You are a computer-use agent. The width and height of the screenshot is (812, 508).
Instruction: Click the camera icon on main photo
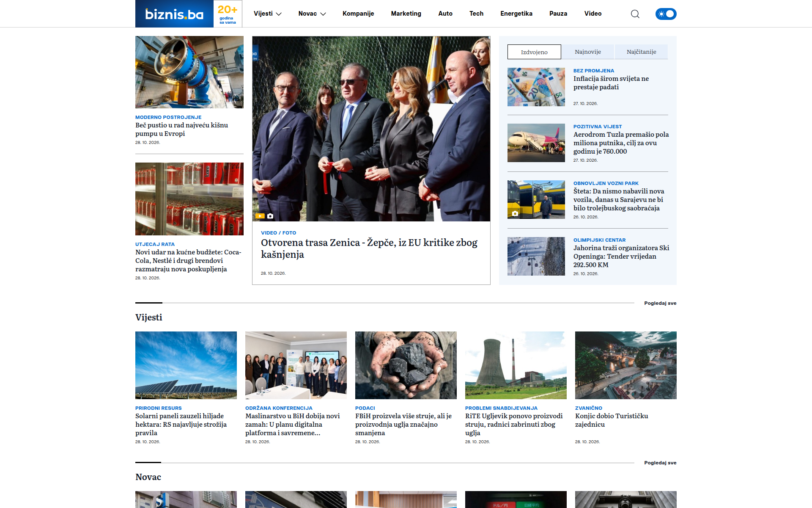270,216
